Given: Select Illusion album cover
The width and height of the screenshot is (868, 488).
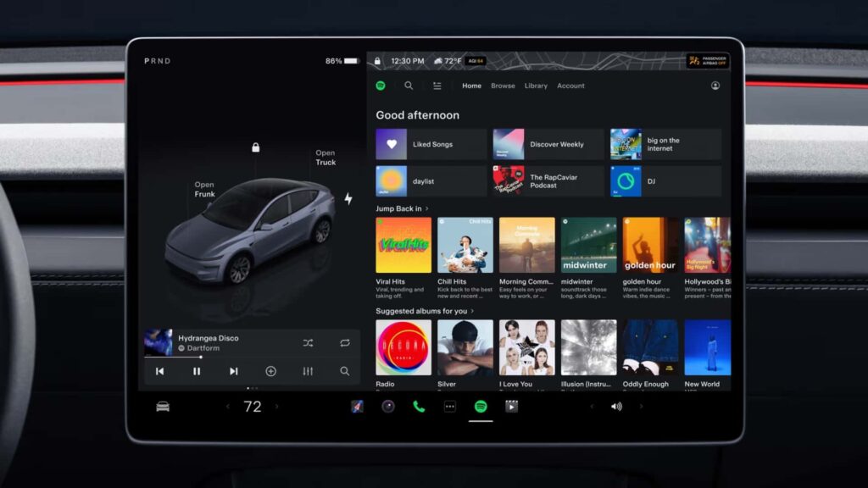Looking at the screenshot, I should click(x=588, y=347).
